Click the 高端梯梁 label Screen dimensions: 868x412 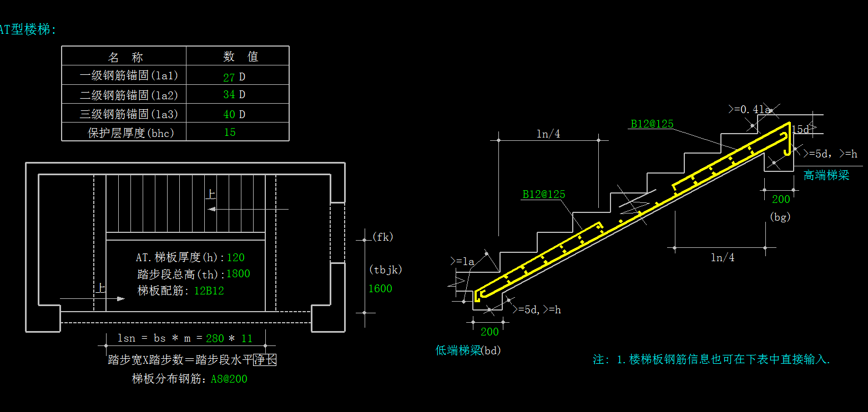[826, 176]
